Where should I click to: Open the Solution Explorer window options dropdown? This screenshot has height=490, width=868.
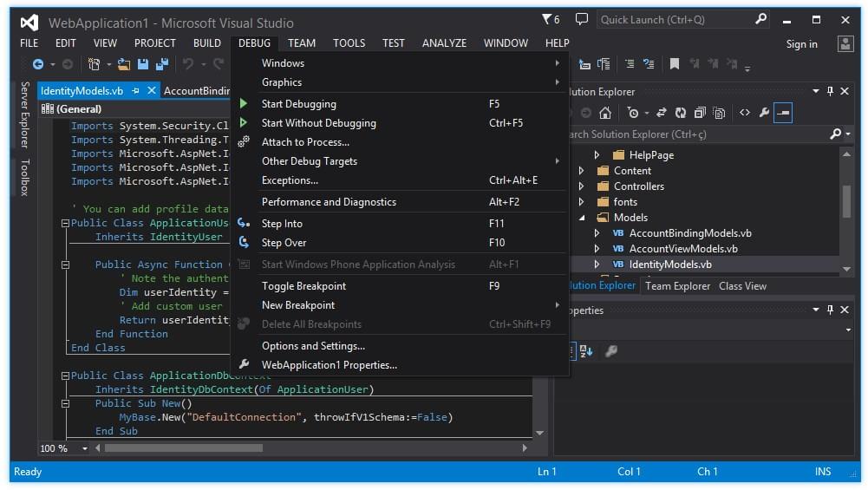pyautogui.click(x=815, y=91)
